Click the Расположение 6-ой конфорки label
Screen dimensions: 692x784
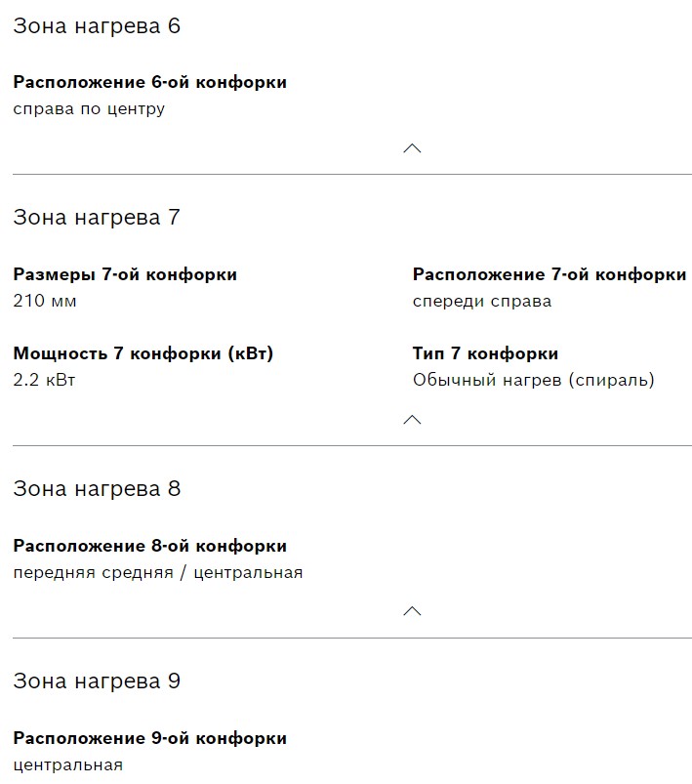point(150,82)
